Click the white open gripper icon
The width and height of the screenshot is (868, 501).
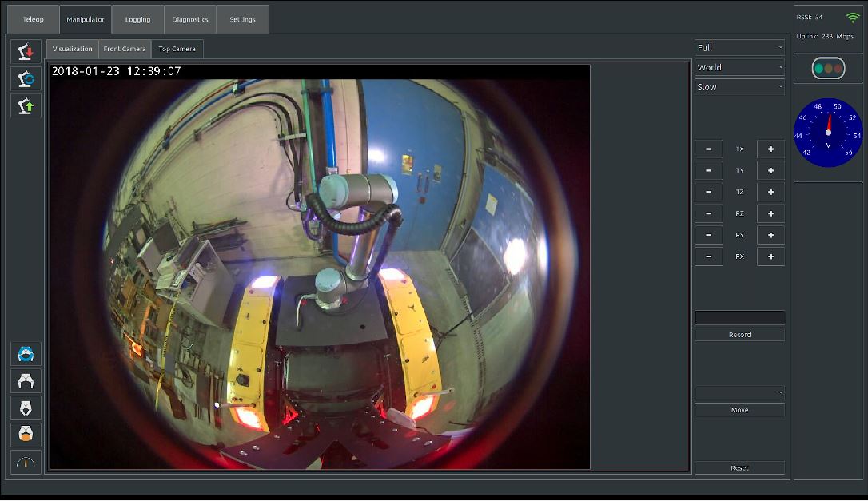[26, 381]
